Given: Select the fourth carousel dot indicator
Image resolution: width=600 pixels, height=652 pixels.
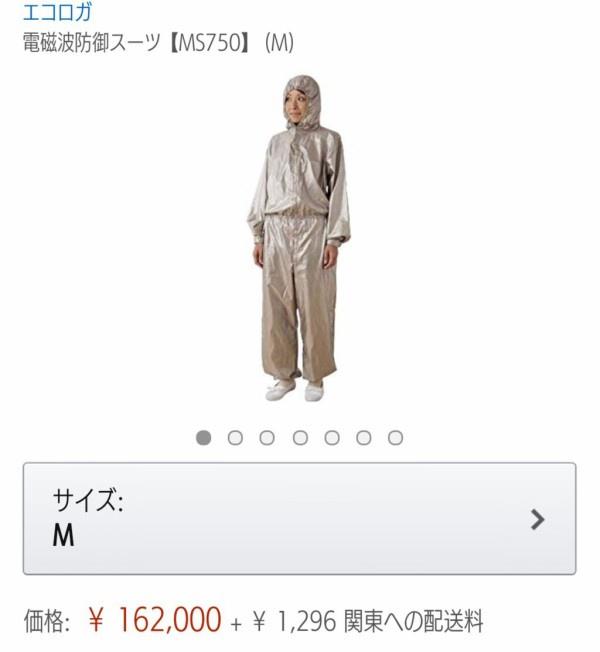Looking at the screenshot, I should click(300, 437).
